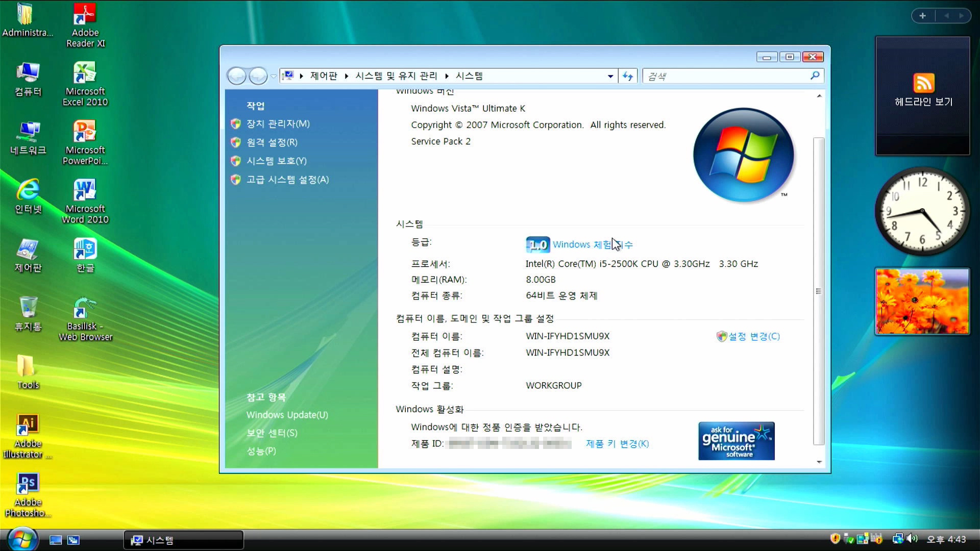This screenshot has height=551, width=980.
Task: Expand 제어판 breadcrumb arrow in address bar
Action: (x=347, y=76)
